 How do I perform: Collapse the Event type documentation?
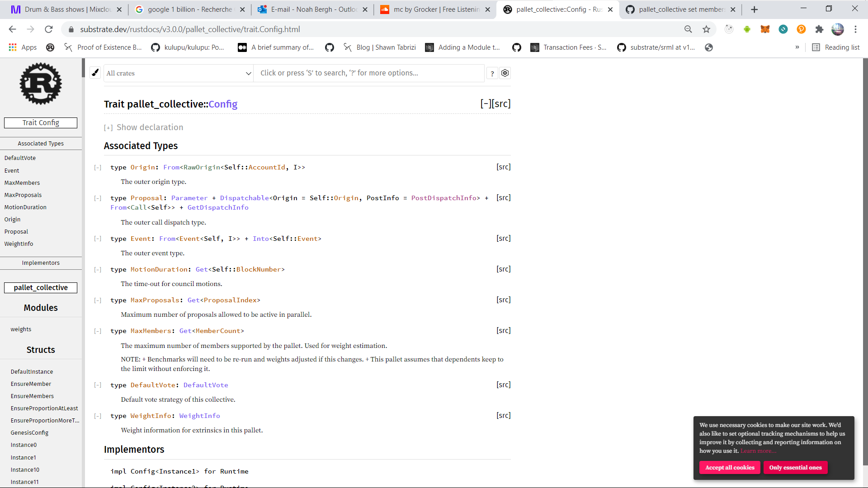(x=98, y=239)
